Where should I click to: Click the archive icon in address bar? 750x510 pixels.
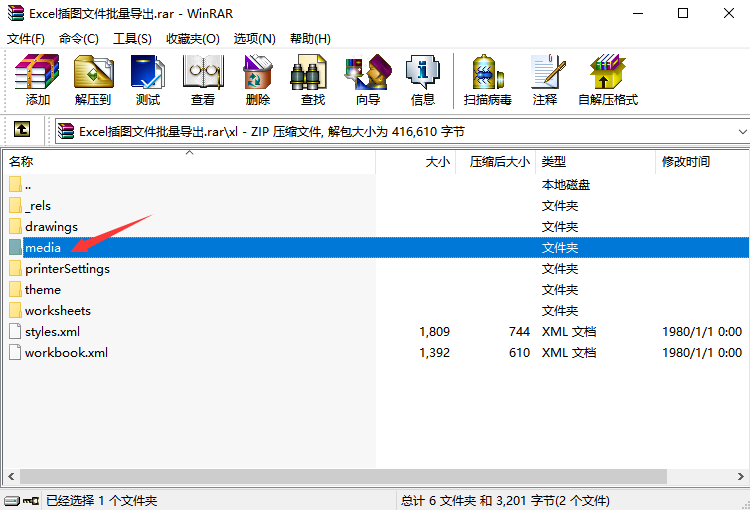tap(66, 131)
